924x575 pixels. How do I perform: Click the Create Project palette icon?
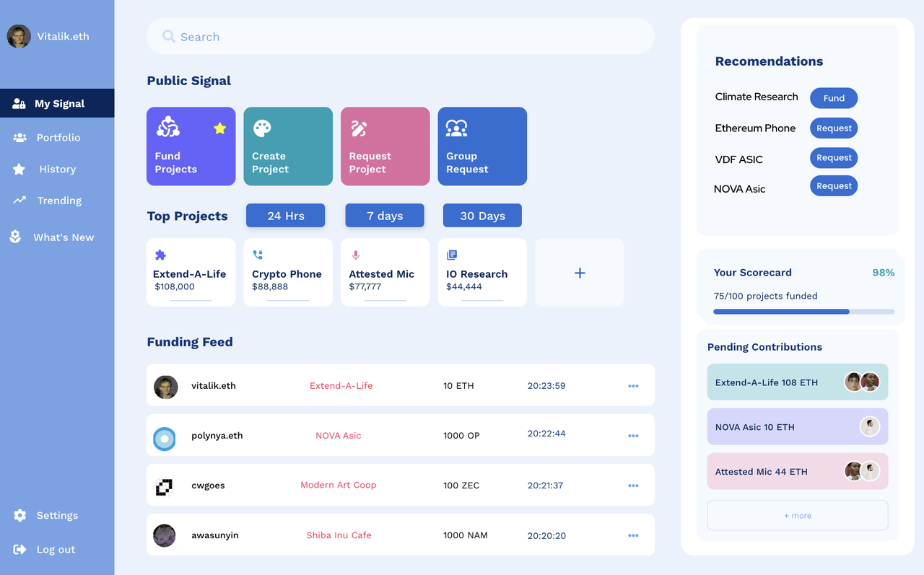pos(262,128)
